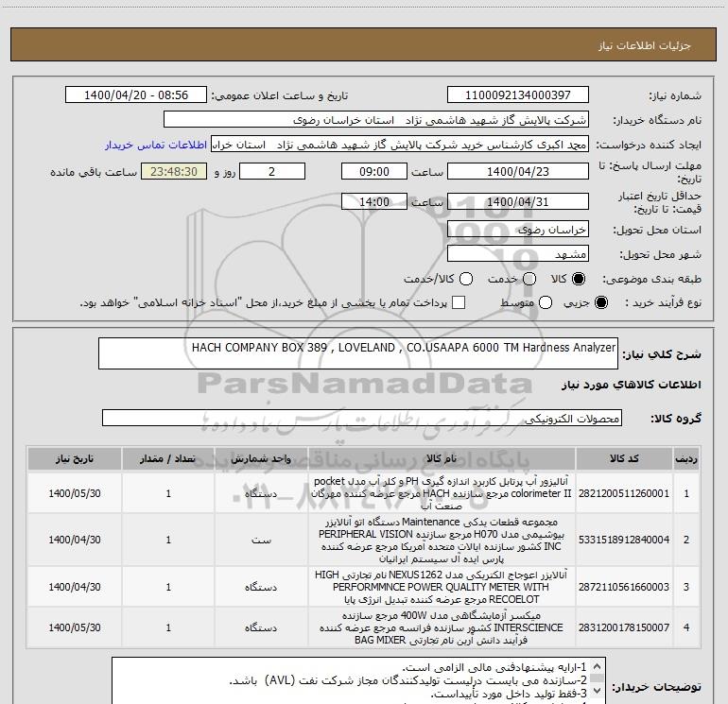Viewport: 728px width, 704px height.
Task: Click the remaining days field showing 2
Action: pos(272,171)
